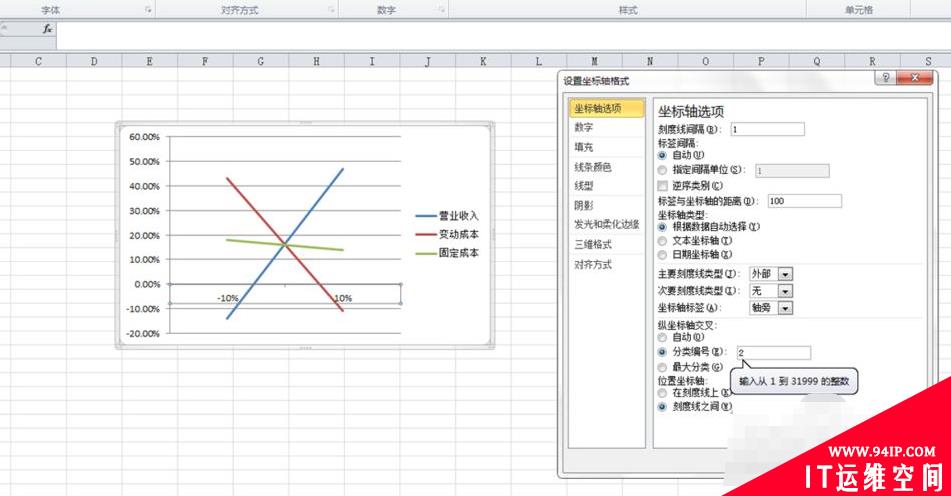This screenshot has height=496, width=951.
Task: Open 次要刻度线类型 dropdown
Action: click(785, 291)
